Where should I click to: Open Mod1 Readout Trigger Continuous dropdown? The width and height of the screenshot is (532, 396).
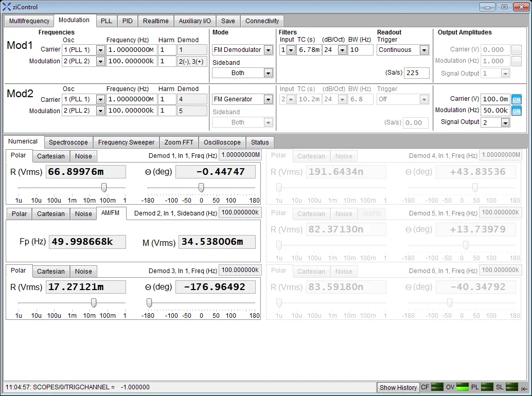(424, 50)
